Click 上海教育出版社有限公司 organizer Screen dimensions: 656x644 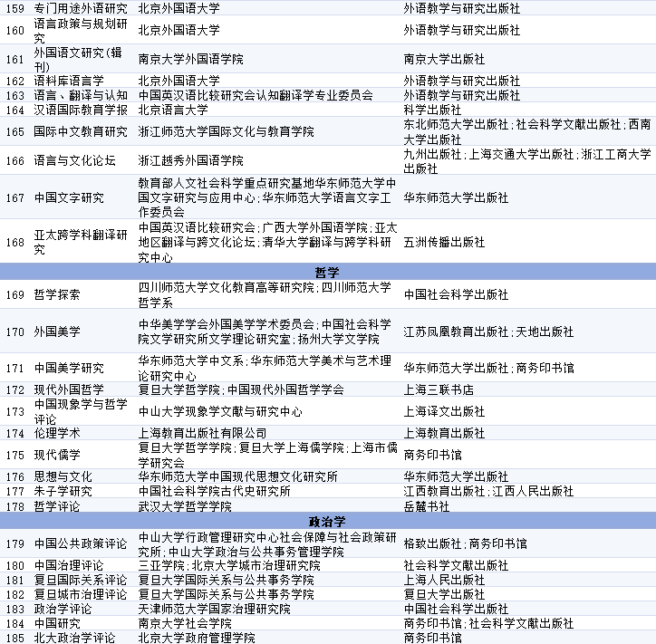tap(202, 433)
